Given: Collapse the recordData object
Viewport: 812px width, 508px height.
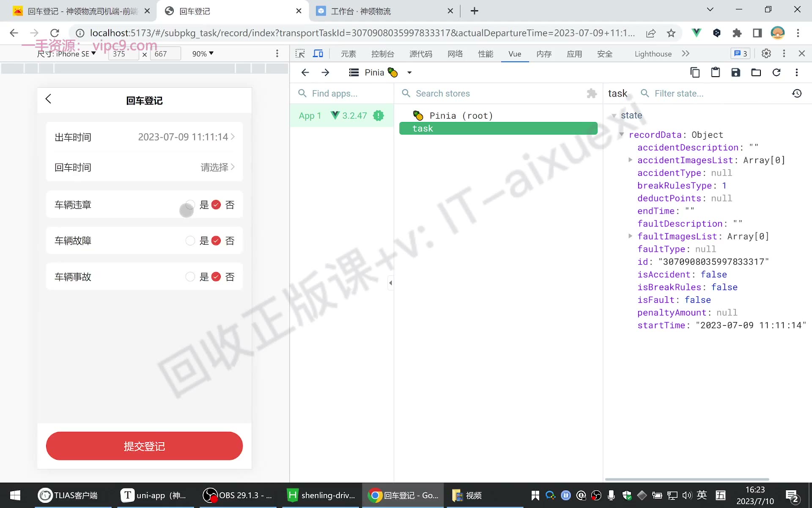Looking at the screenshot, I should [x=622, y=135].
